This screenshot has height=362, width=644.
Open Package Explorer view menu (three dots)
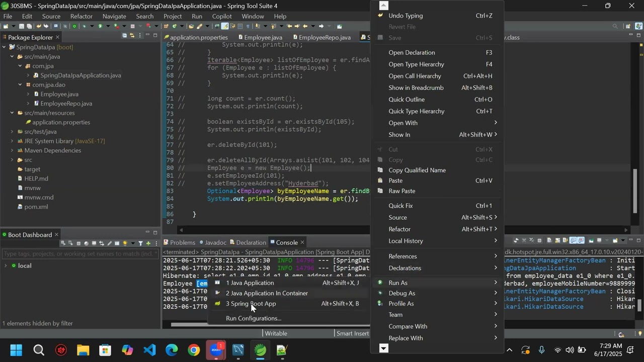coord(140,35)
